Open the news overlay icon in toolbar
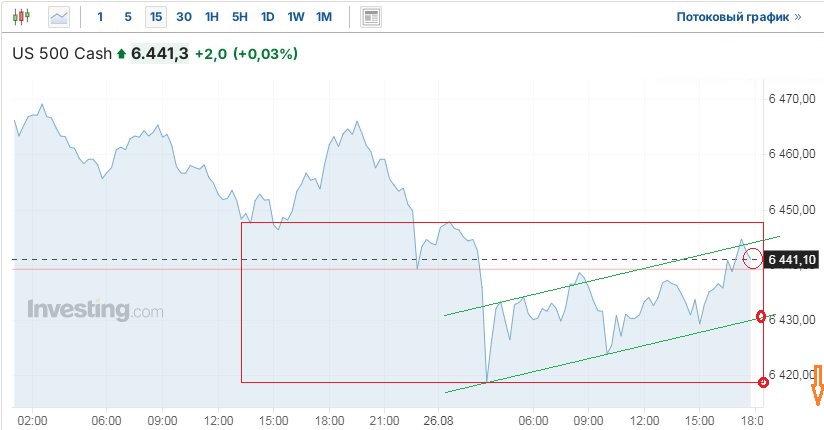824x430 pixels. [x=371, y=17]
